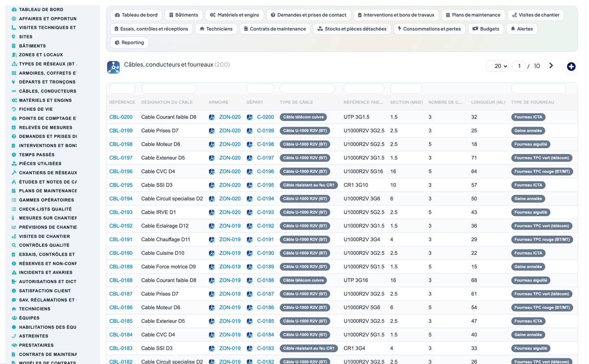Open Demandes et prises de contact tab
This screenshot has height=364, width=589.
pos(309,15)
